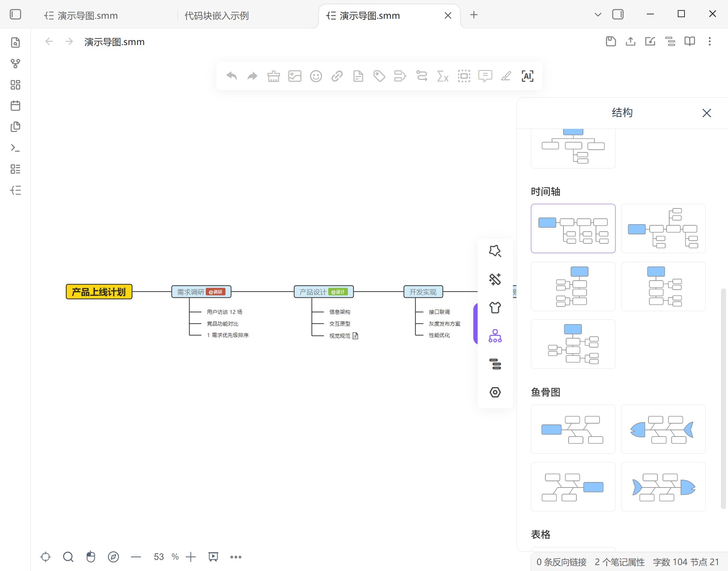The image size is (728, 571).
Task: Select the 产品上线计划 root node
Action: coord(99,292)
